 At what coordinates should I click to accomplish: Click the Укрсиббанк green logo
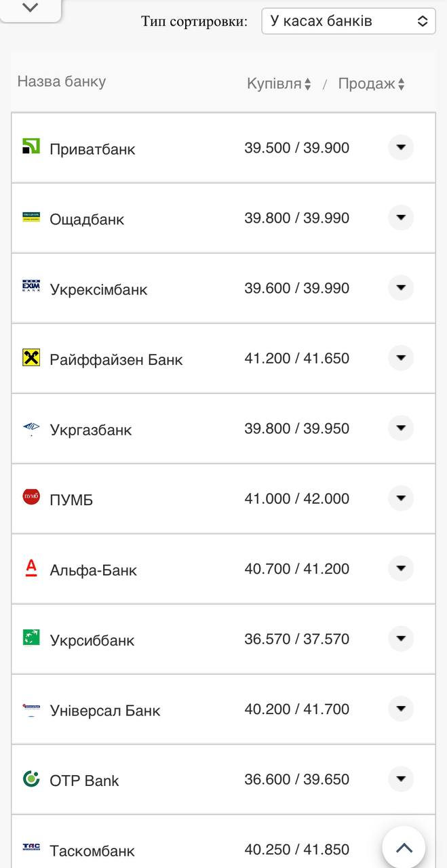31,637
